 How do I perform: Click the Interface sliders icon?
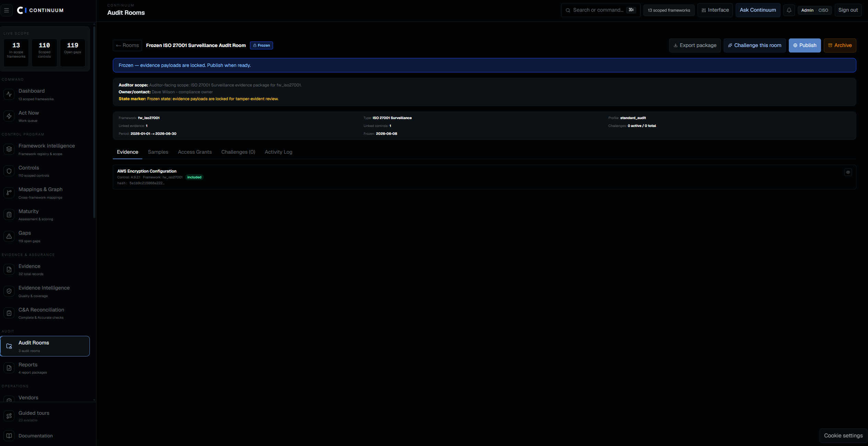(704, 10)
